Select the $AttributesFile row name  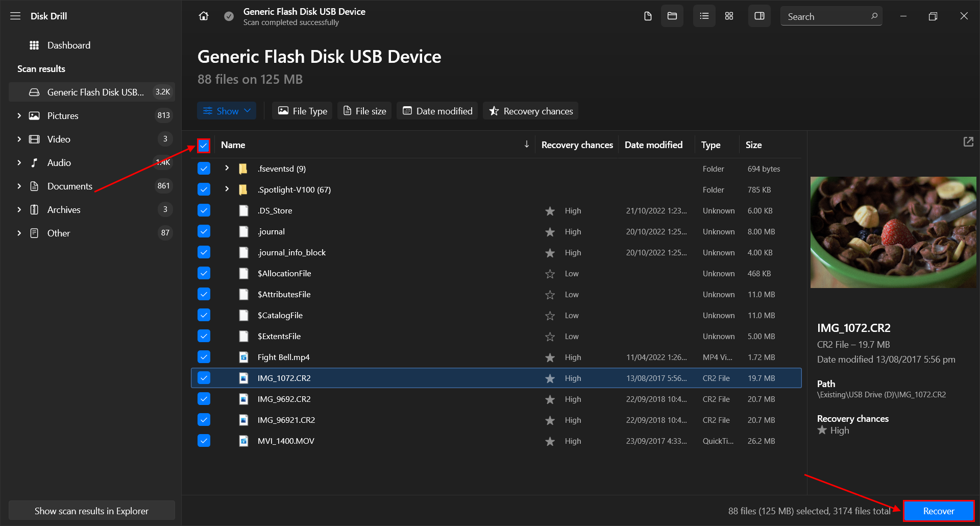284,294
